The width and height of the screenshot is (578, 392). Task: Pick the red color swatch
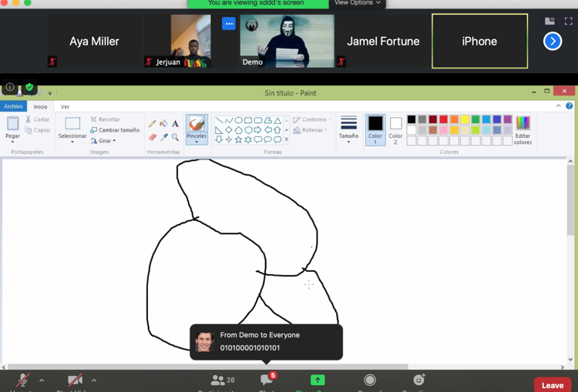click(x=443, y=119)
